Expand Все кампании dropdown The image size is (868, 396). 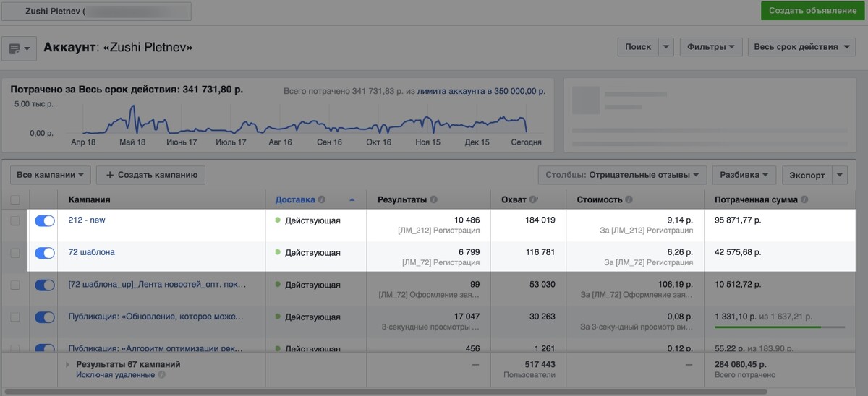[50, 175]
